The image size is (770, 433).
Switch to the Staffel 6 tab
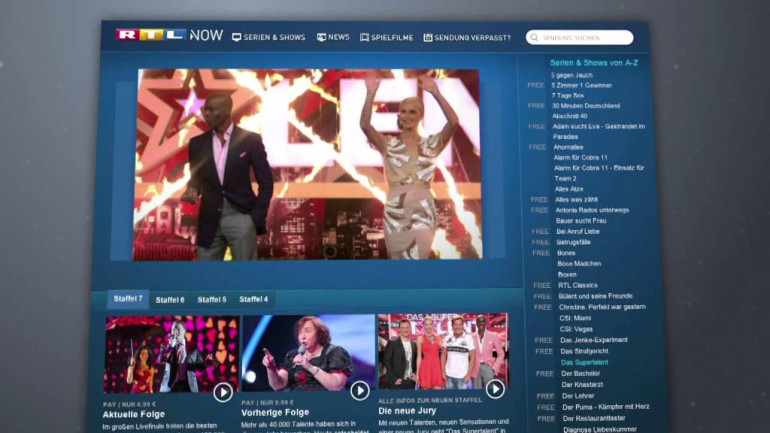(170, 300)
